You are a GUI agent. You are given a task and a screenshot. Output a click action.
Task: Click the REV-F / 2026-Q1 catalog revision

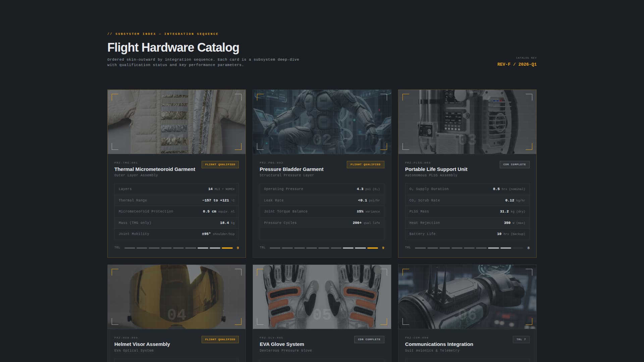(x=517, y=64)
